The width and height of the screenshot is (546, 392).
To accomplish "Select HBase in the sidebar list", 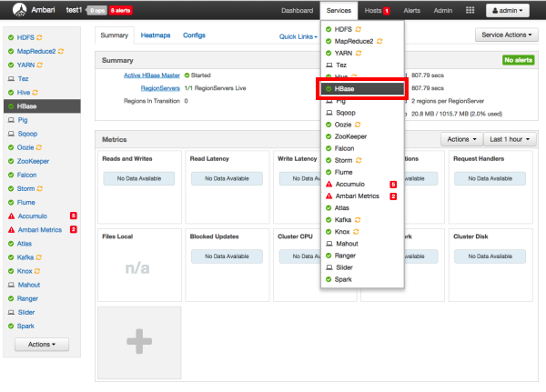I will tap(42, 106).
